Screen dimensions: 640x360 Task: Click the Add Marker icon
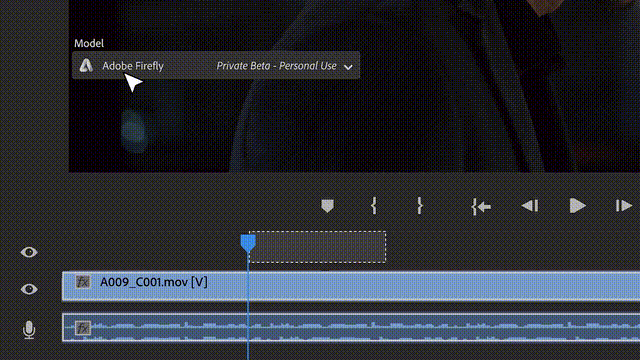(x=327, y=206)
